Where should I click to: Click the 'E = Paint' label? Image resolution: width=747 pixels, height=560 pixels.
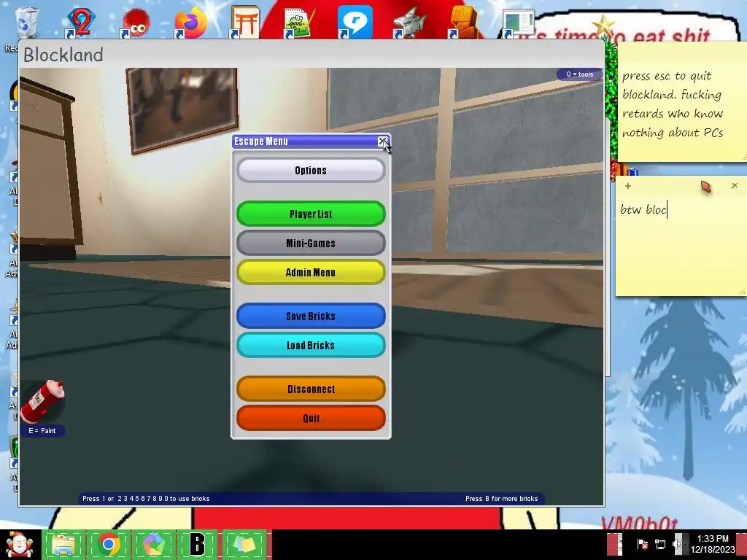42,430
